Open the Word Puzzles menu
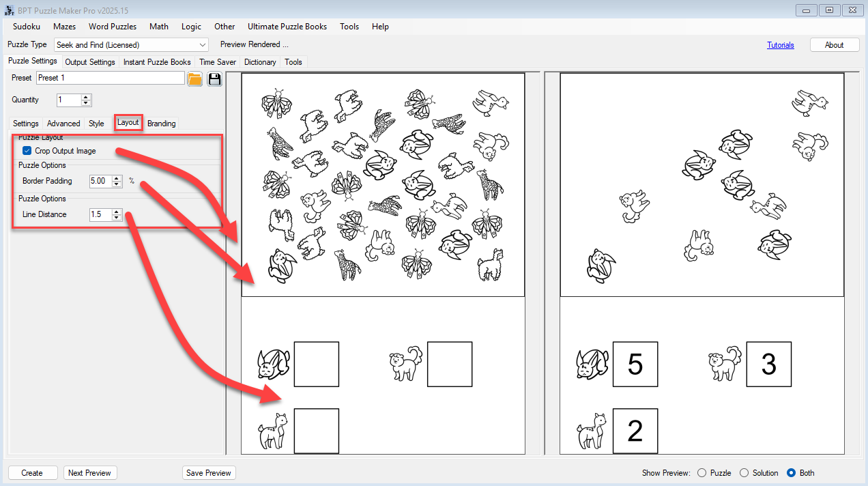Viewport: 868px width, 486px height. coord(113,27)
